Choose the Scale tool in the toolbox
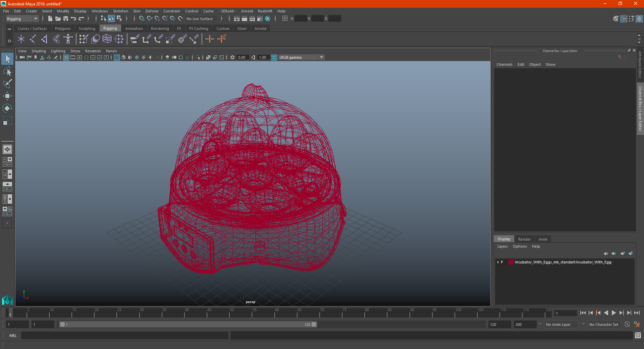Image resolution: width=644 pixels, height=349 pixels. [7, 120]
